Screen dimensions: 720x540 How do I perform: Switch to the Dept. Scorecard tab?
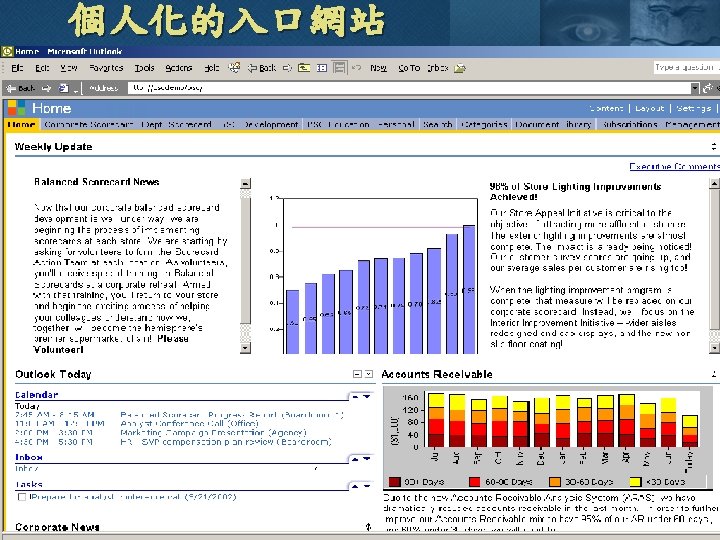pos(177,124)
